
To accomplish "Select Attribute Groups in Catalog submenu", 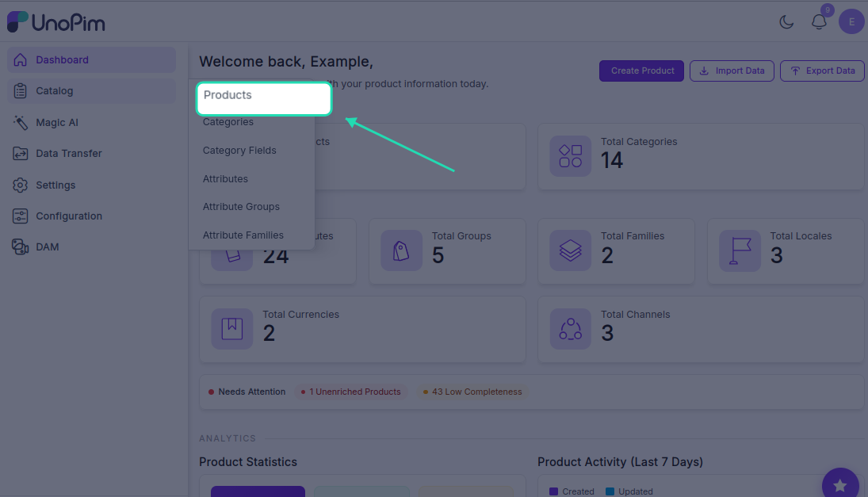I will coord(241,206).
